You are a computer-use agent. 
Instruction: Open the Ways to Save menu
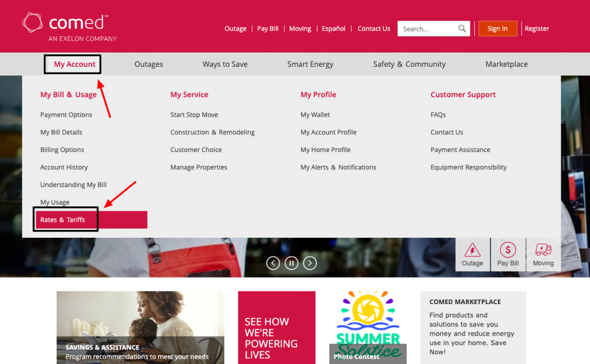225,64
